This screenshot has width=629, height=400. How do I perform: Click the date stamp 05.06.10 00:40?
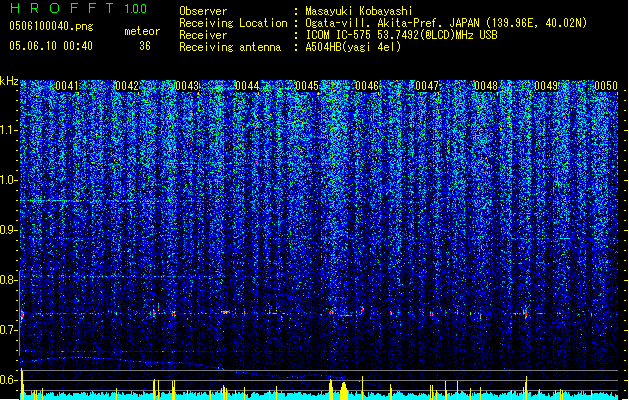[51, 46]
